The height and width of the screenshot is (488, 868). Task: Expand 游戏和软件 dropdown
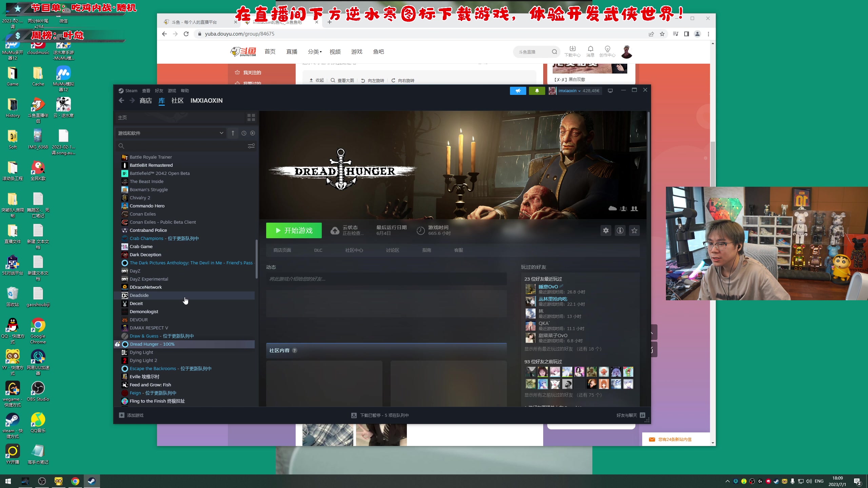coord(221,133)
